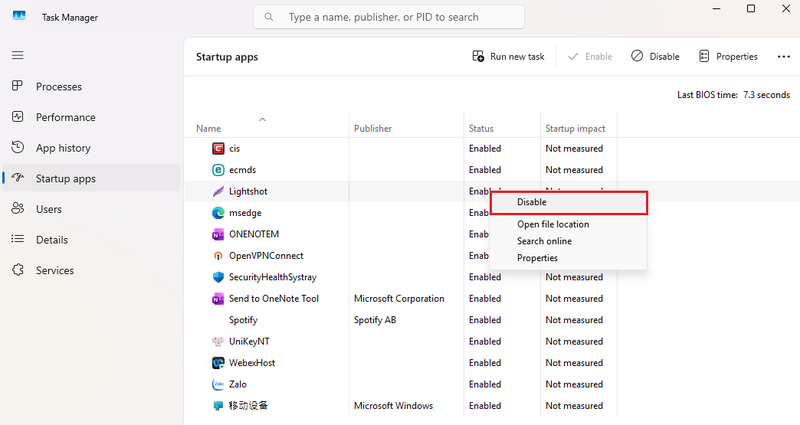Image resolution: width=800 pixels, height=425 pixels.
Task: Click the ecmds app icon
Action: point(218,170)
